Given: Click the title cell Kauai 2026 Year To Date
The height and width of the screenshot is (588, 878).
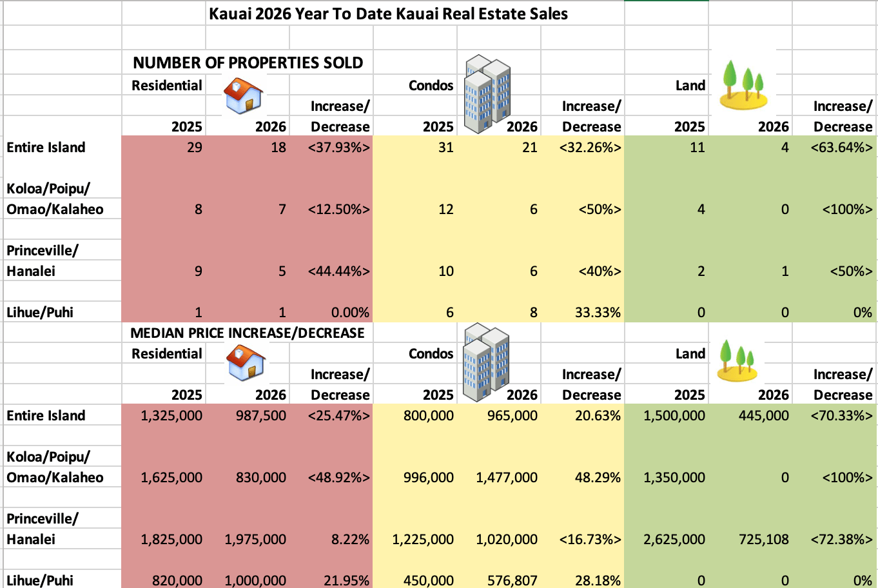Looking at the screenshot, I should pos(388,14).
